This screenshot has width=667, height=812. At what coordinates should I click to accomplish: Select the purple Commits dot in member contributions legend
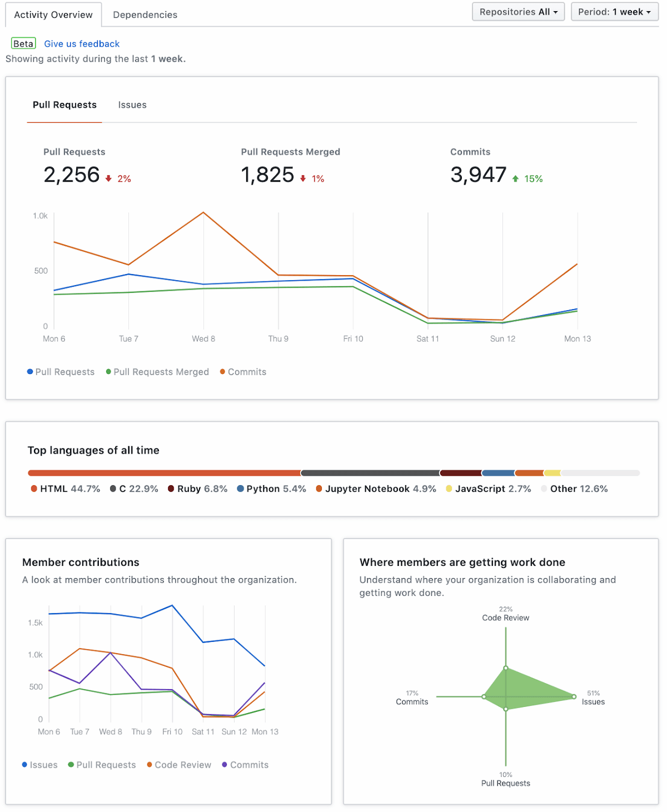coord(225,765)
